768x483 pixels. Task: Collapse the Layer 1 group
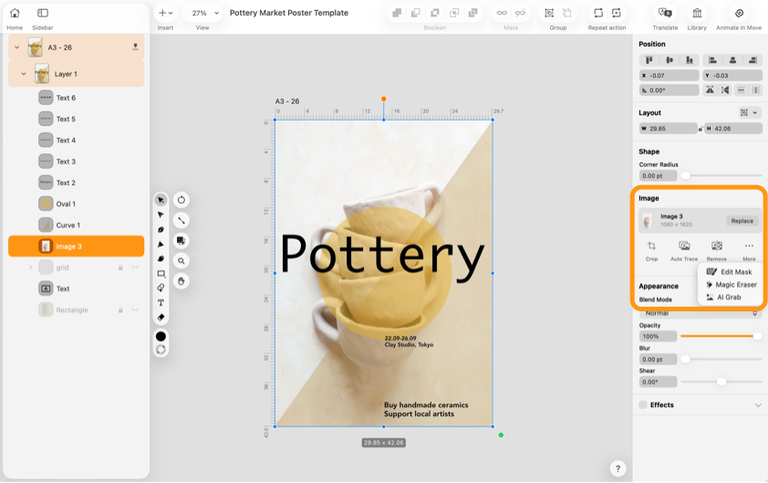(24, 74)
